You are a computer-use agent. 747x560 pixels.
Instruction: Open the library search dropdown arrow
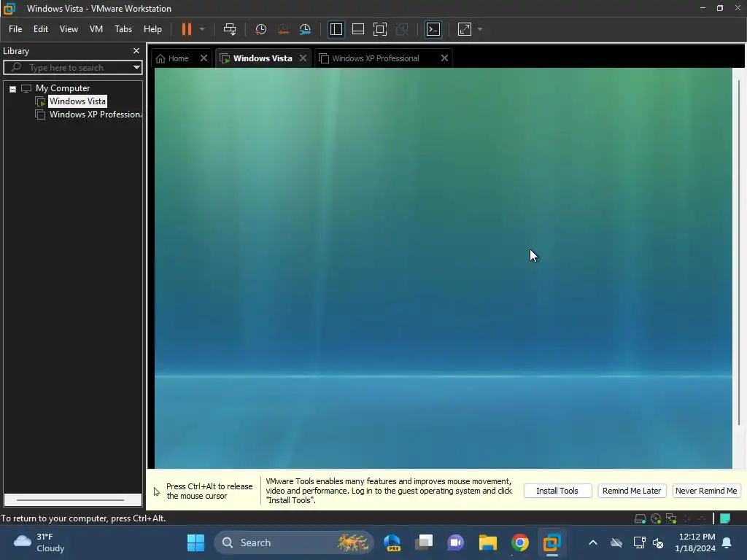pyautogui.click(x=136, y=68)
